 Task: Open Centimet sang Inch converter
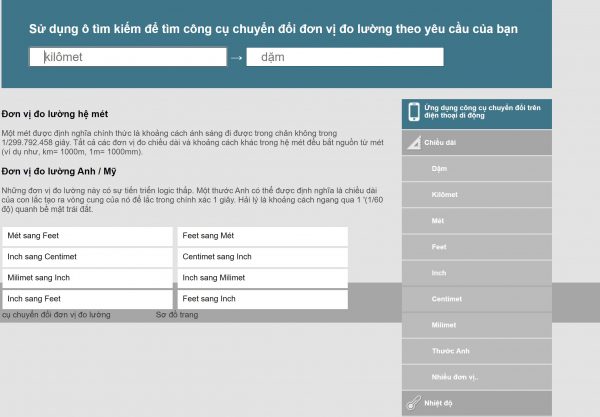point(262,257)
